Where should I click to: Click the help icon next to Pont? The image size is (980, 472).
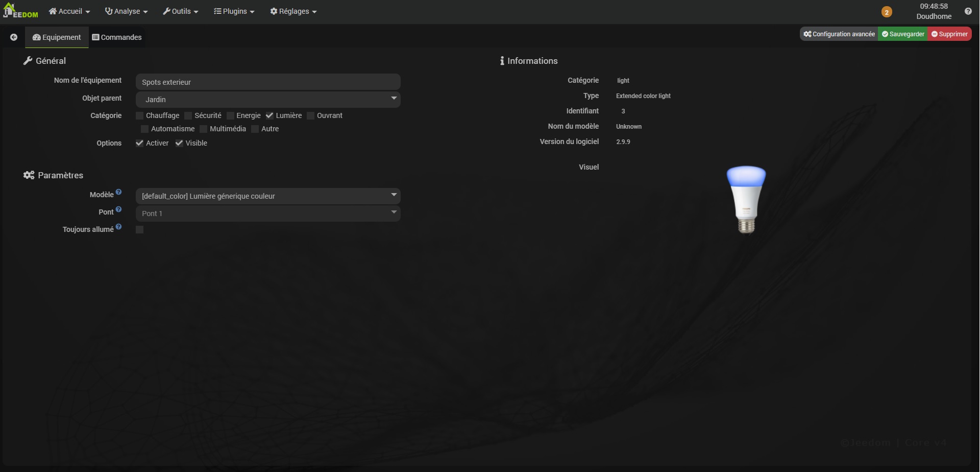point(118,209)
